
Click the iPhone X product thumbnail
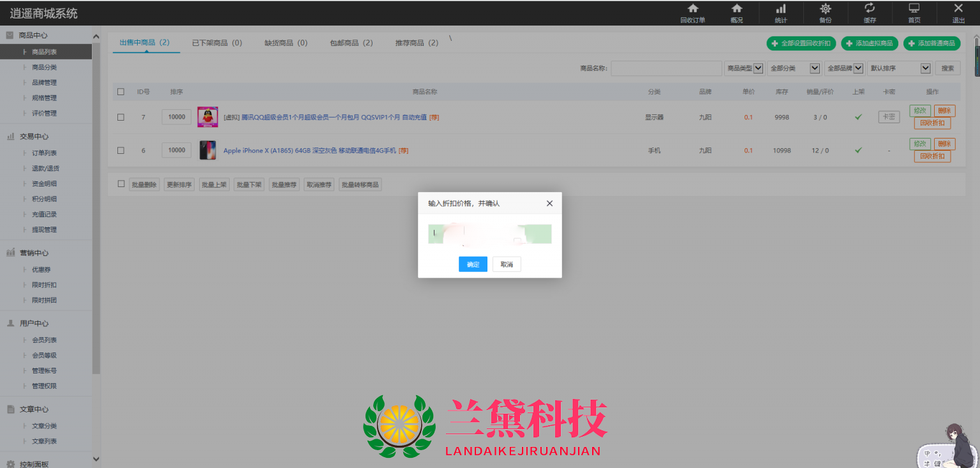pyautogui.click(x=207, y=150)
